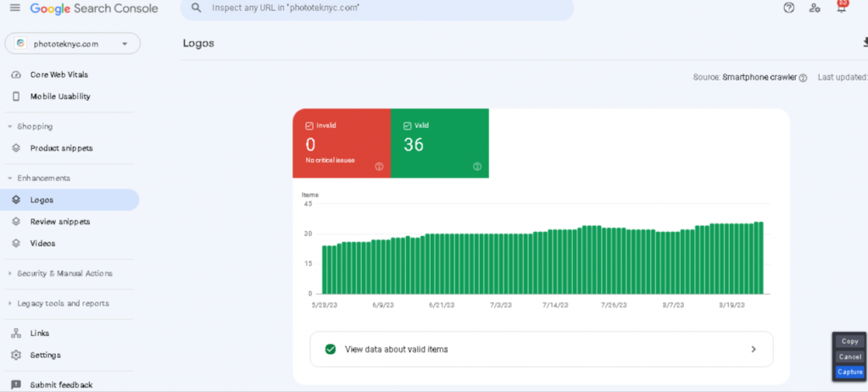Open Settings page

tap(46, 355)
